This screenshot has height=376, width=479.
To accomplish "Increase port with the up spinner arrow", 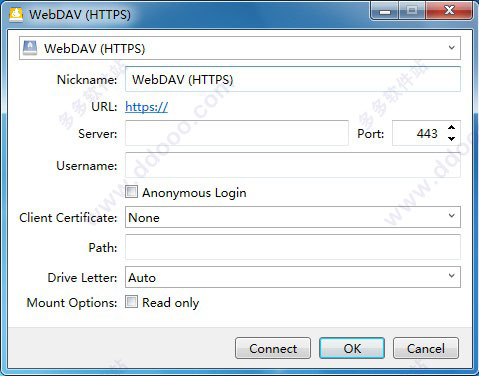I will tap(451, 128).
